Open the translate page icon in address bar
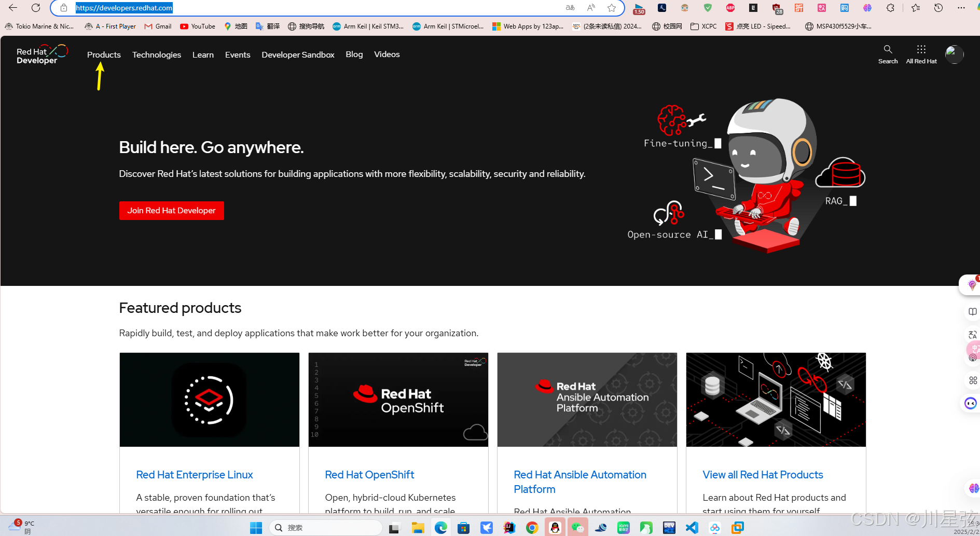 coord(570,8)
